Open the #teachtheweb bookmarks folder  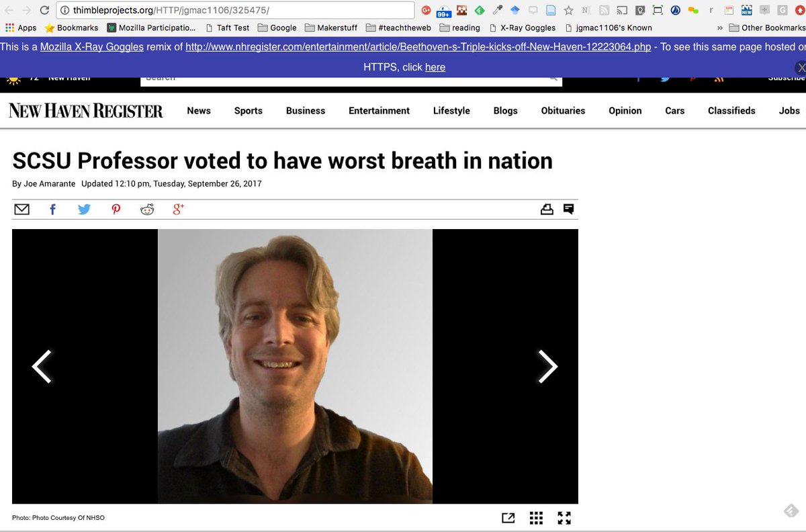(x=400, y=28)
